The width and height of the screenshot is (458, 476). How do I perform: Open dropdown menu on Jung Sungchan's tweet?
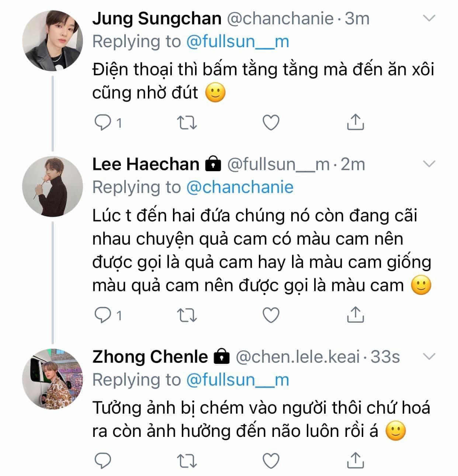point(428,18)
